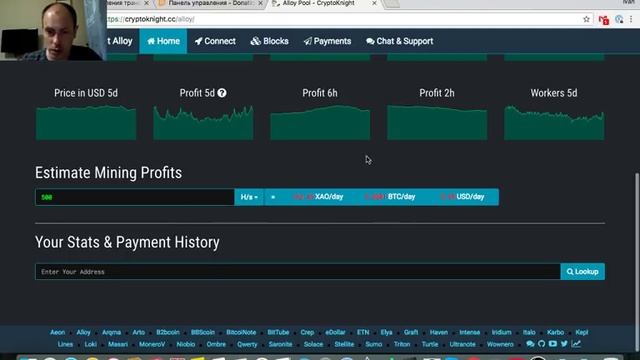The height and width of the screenshot is (360, 640).
Task: Open the Karbo pool link
Action: 555,332
